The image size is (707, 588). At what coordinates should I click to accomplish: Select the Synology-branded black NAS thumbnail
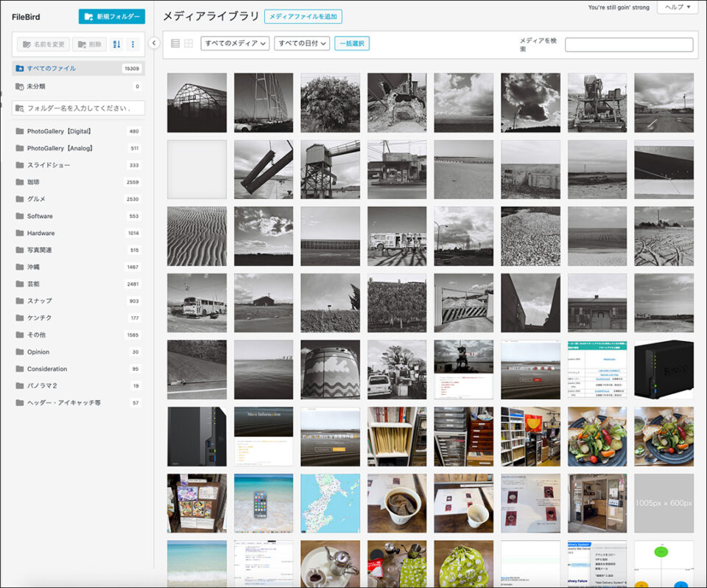tap(664, 370)
